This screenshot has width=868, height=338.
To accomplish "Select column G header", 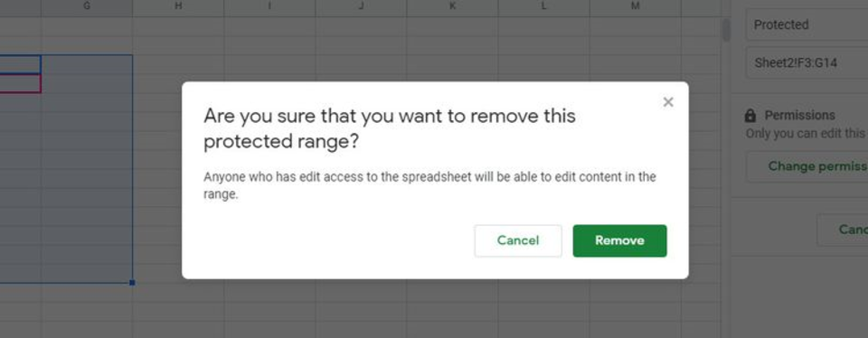I will [x=87, y=6].
